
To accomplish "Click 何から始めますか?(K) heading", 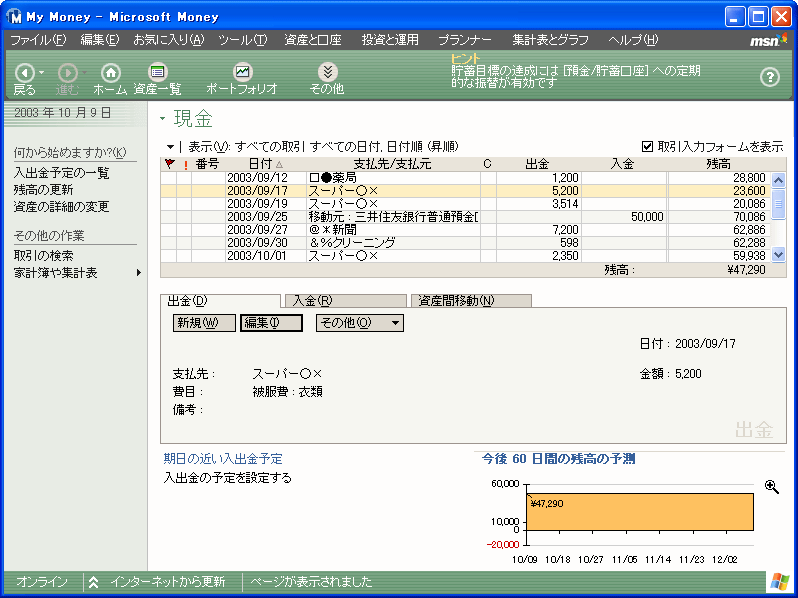I will pyautogui.click(x=70, y=152).
